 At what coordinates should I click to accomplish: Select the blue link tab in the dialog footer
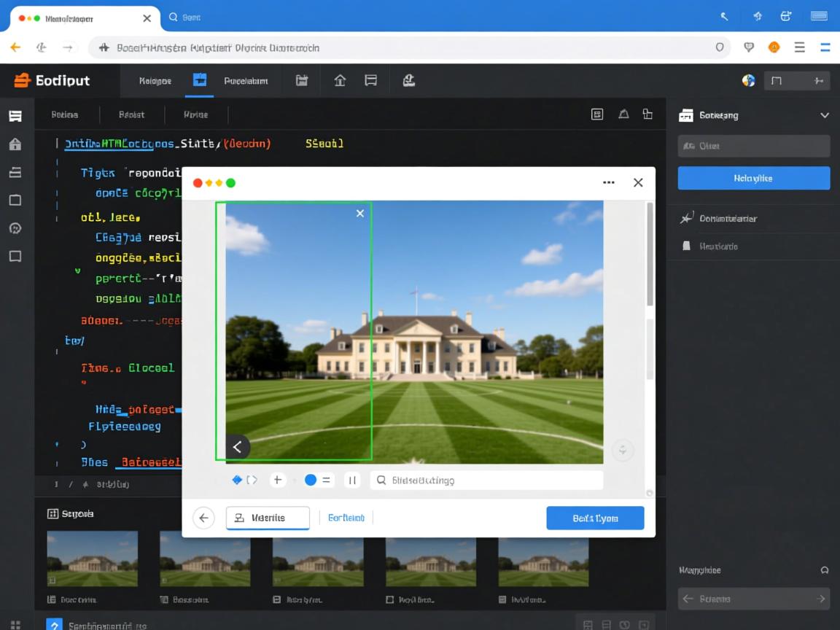coord(346,518)
